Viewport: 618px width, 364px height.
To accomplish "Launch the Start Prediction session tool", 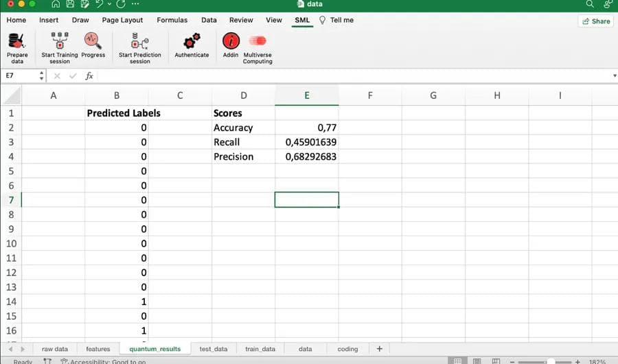I will click(139, 42).
